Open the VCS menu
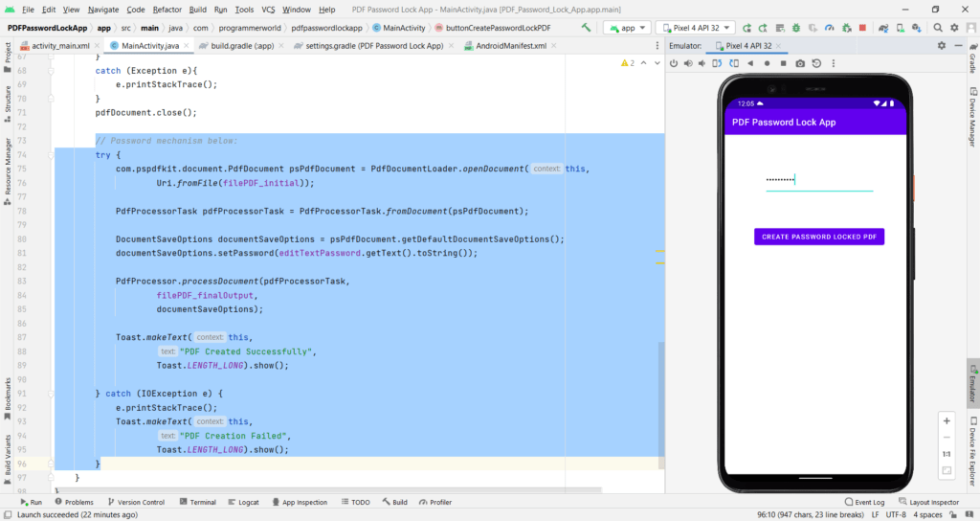 point(268,10)
